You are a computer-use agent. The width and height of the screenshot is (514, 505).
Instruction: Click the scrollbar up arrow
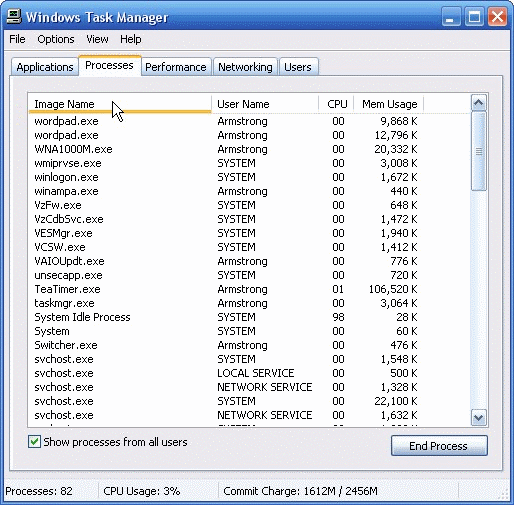[x=479, y=103]
